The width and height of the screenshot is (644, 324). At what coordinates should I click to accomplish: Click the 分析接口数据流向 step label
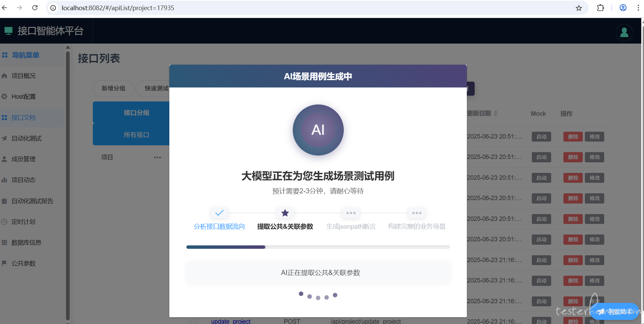(x=219, y=227)
